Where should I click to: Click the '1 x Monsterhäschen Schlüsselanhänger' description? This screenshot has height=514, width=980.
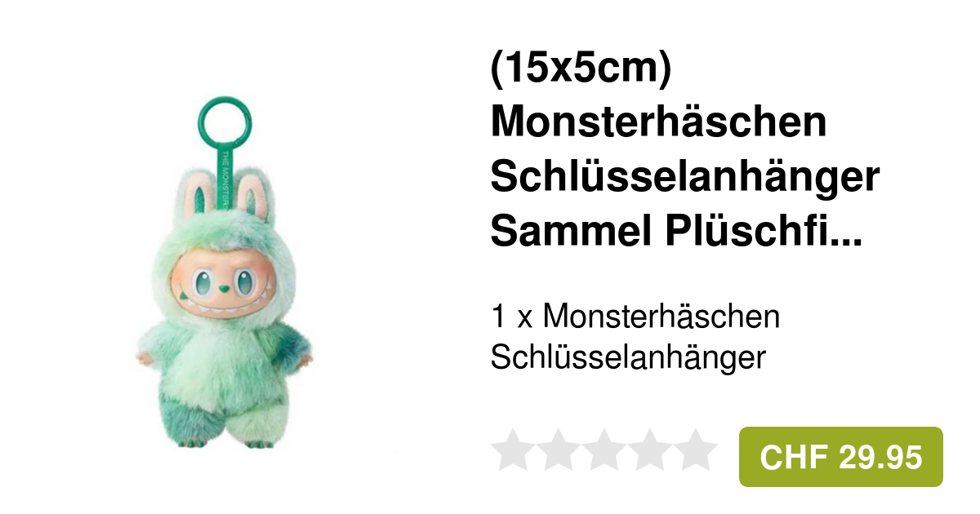(635, 337)
